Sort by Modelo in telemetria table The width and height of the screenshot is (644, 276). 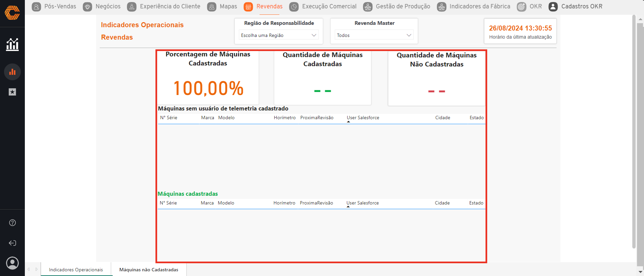[x=226, y=118]
